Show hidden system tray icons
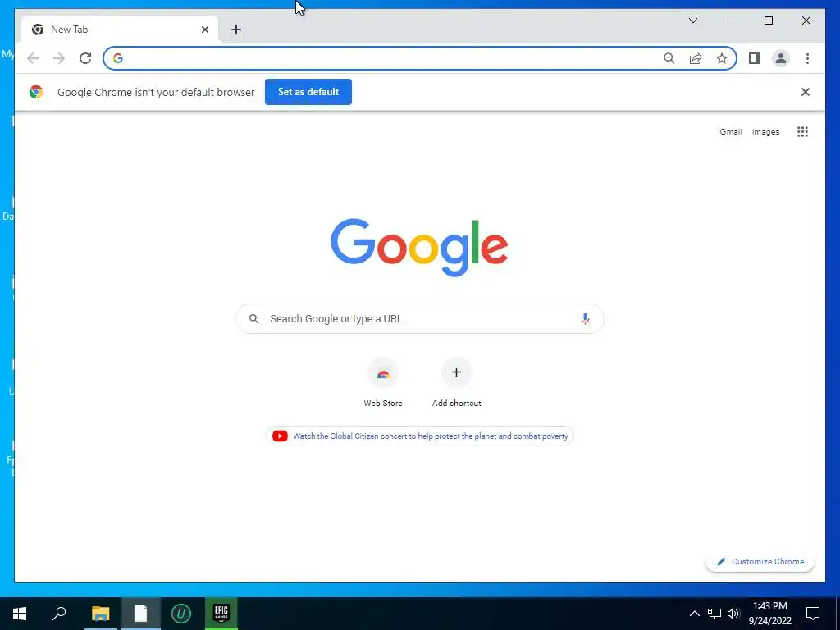 point(694,614)
